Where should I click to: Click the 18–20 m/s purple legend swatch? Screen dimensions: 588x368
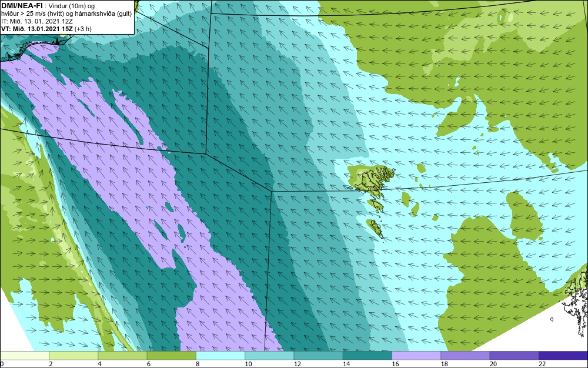coord(465,355)
